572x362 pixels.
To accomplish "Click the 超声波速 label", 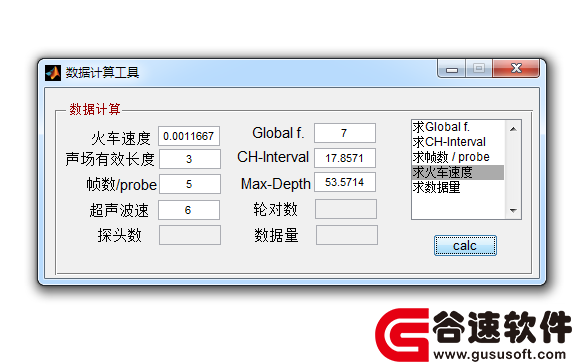I will tap(119, 211).
